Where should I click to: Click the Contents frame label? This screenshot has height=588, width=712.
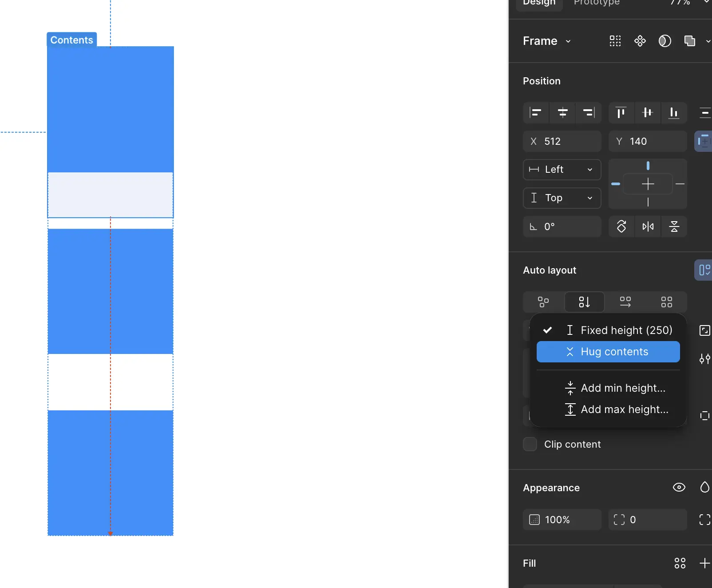(x=71, y=40)
